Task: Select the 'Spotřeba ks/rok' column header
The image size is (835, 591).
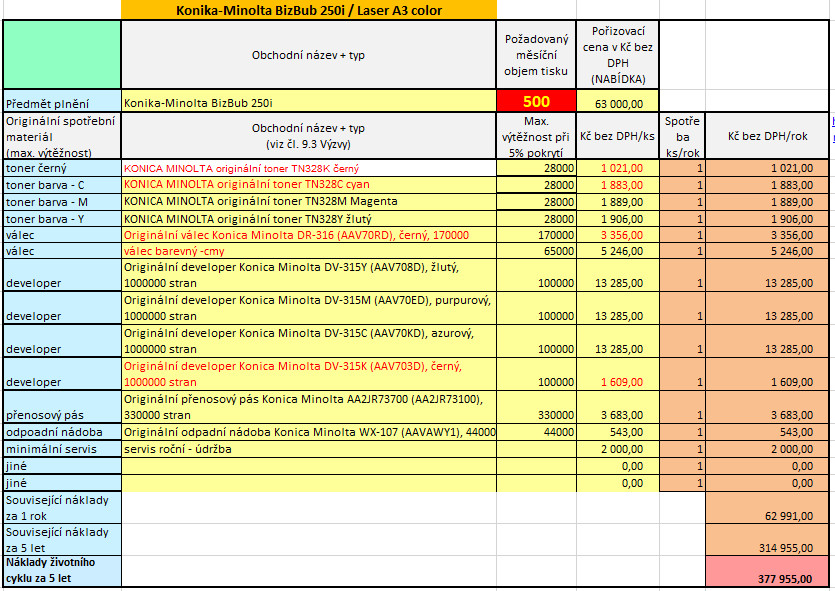Action: pyautogui.click(x=682, y=136)
